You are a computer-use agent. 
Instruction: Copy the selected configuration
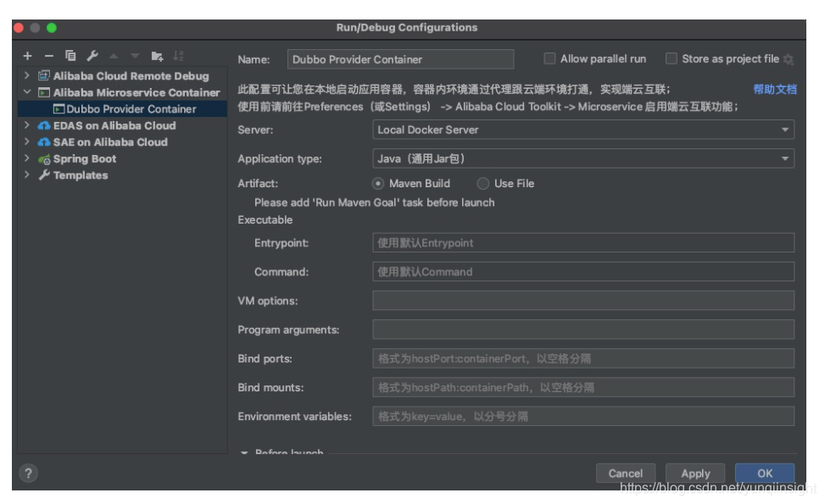[70, 56]
